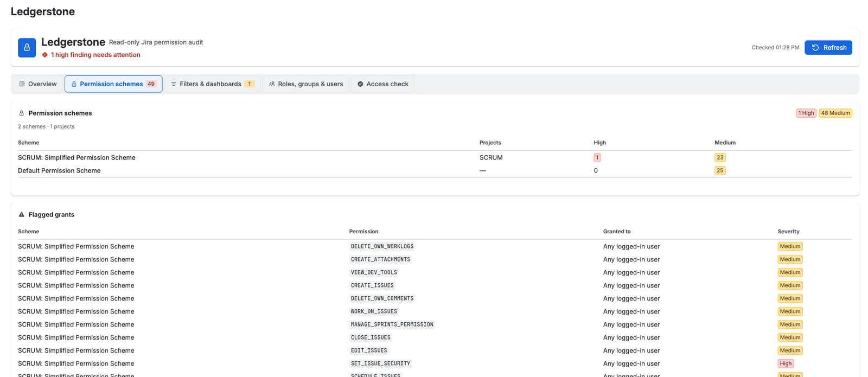Click the '2 schemes · 1 projects' summary text

click(46, 126)
